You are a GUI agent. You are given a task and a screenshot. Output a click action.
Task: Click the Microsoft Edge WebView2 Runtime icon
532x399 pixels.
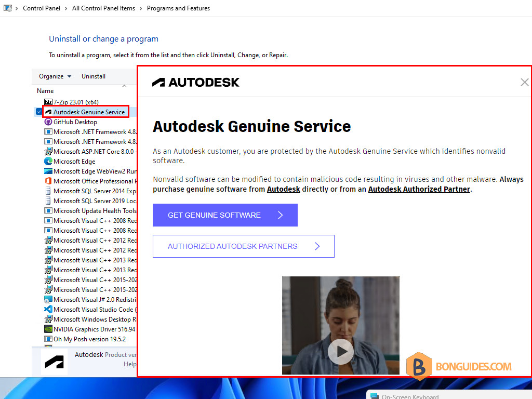click(48, 171)
